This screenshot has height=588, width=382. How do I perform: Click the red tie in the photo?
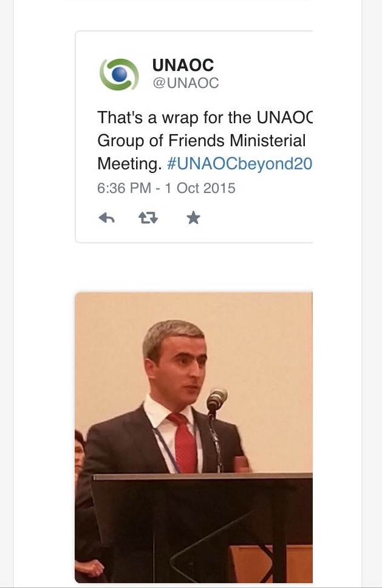coord(184,442)
